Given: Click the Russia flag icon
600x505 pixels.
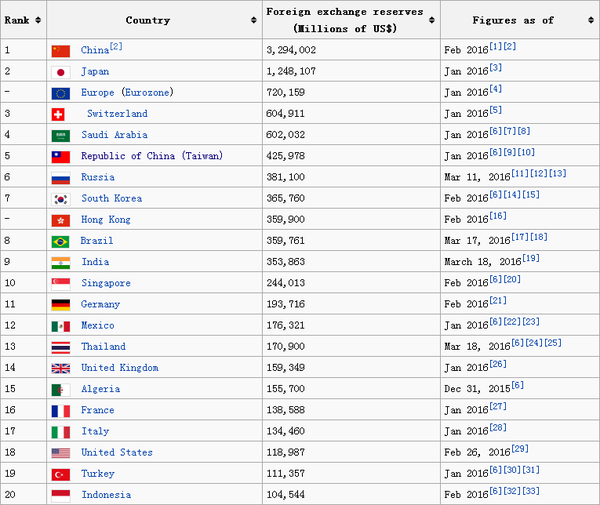Looking at the screenshot, I should (x=61, y=178).
